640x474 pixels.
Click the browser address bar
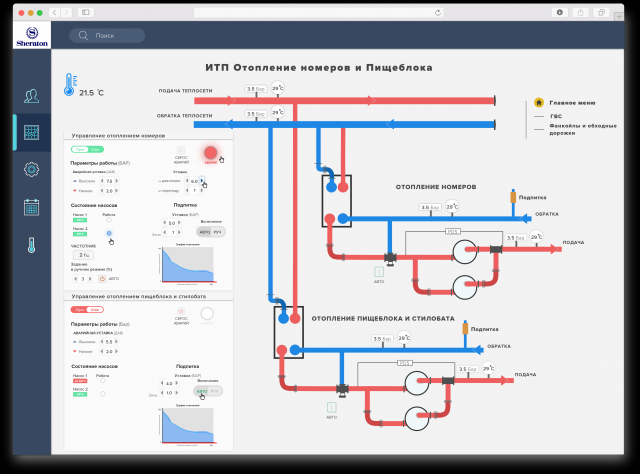pyautogui.click(x=318, y=13)
